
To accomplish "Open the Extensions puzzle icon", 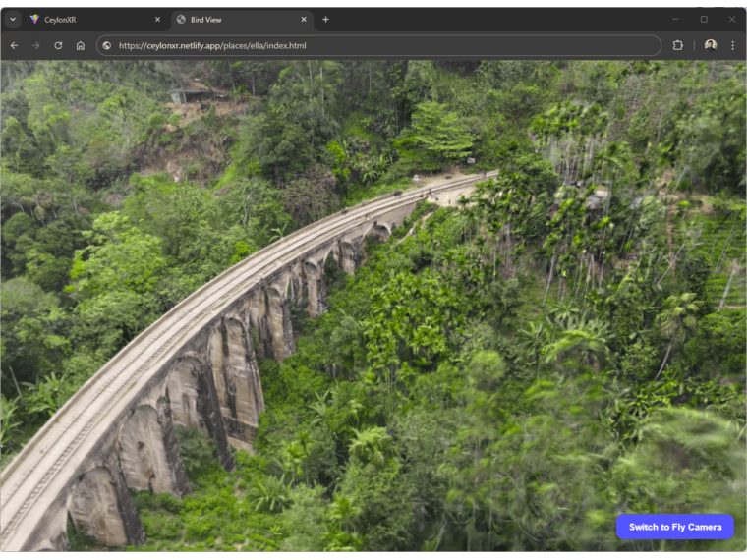I will point(677,45).
